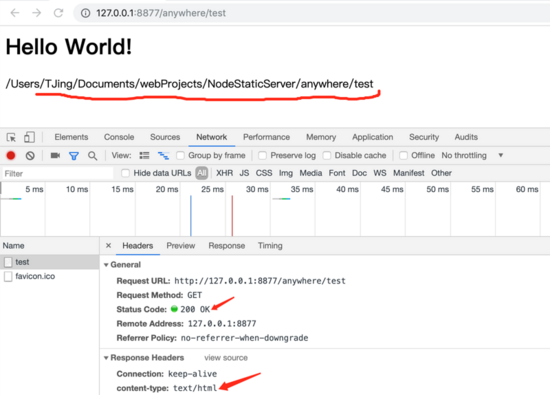550x395 pixels.
Task: Open the No throttling dropdown
Action: (472, 155)
